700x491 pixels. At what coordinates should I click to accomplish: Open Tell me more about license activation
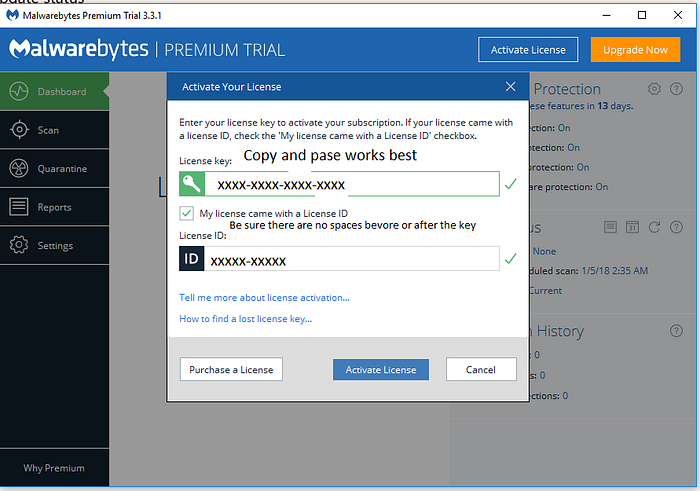coord(264,298)
